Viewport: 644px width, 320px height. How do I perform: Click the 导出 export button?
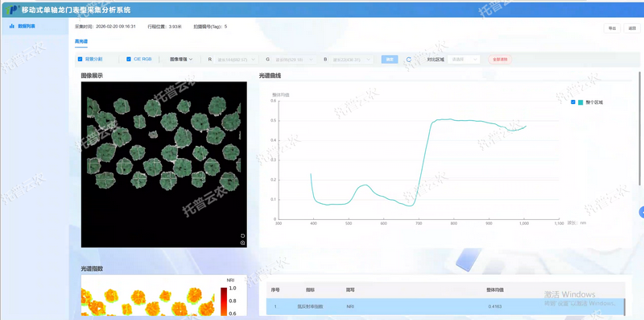click(612, 28)
